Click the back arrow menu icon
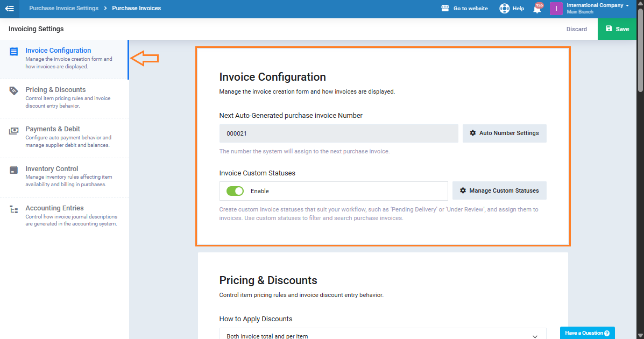644x339 pixels. (9, 9)
